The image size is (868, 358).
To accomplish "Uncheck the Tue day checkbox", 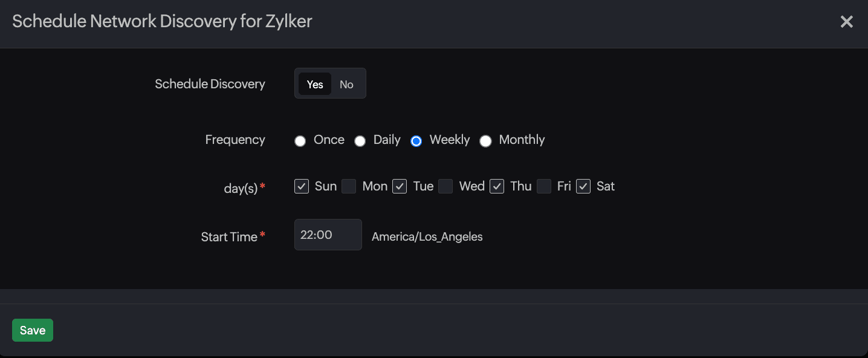I will point(400,186).
